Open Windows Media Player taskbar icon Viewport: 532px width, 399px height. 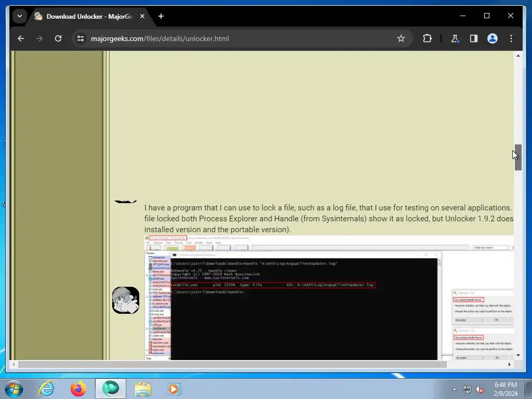click(x=175, y=389)
